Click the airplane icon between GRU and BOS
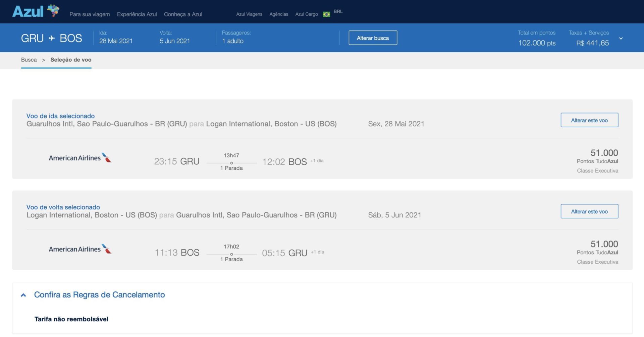The image size is (644, 337). click(52, 38)
